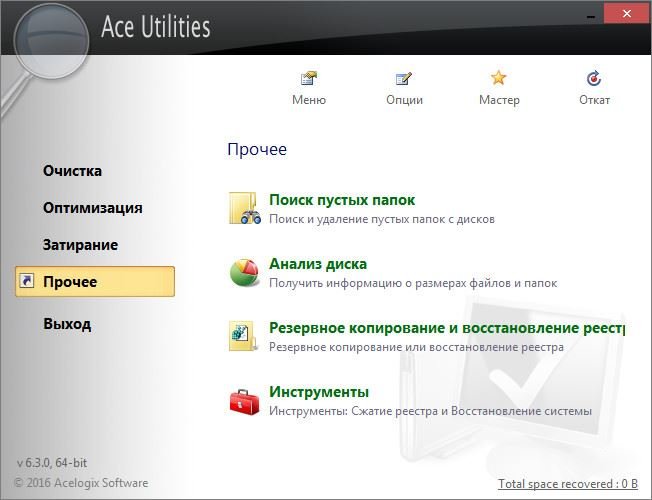Click the Откат restore icon

594,78
